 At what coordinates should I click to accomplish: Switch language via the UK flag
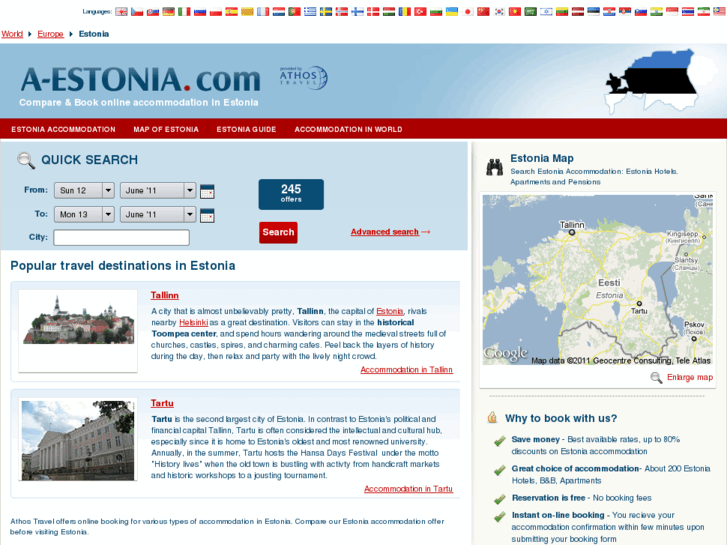[121, 12]
